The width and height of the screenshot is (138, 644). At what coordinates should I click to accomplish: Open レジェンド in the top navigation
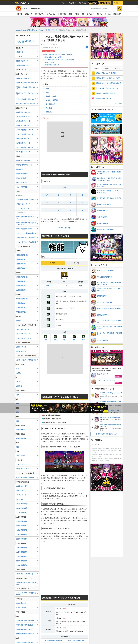tap(91, 14)
